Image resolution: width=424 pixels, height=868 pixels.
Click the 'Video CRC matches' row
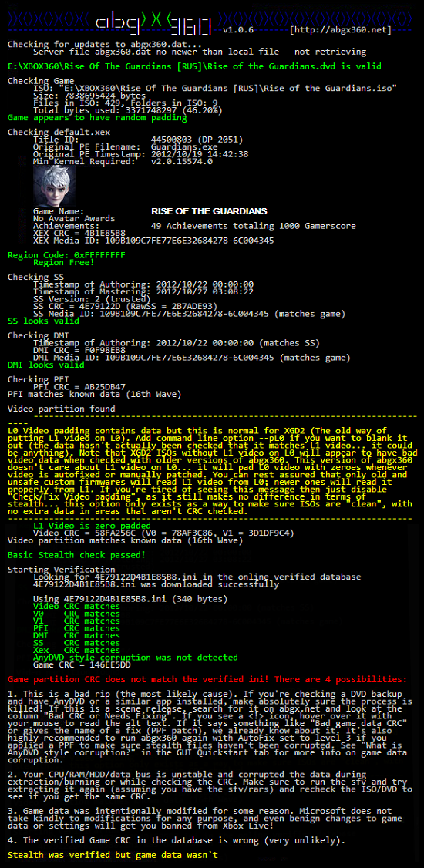(x=76, y=606)
